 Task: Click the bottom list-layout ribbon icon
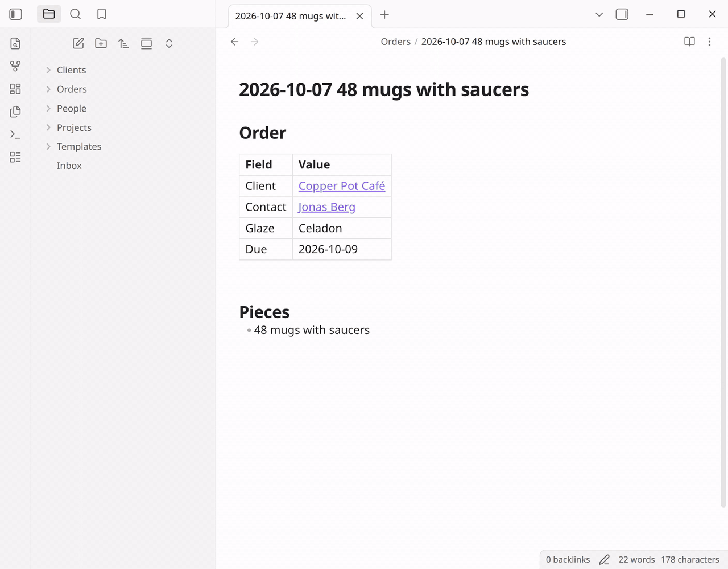[x=15, y=157]
